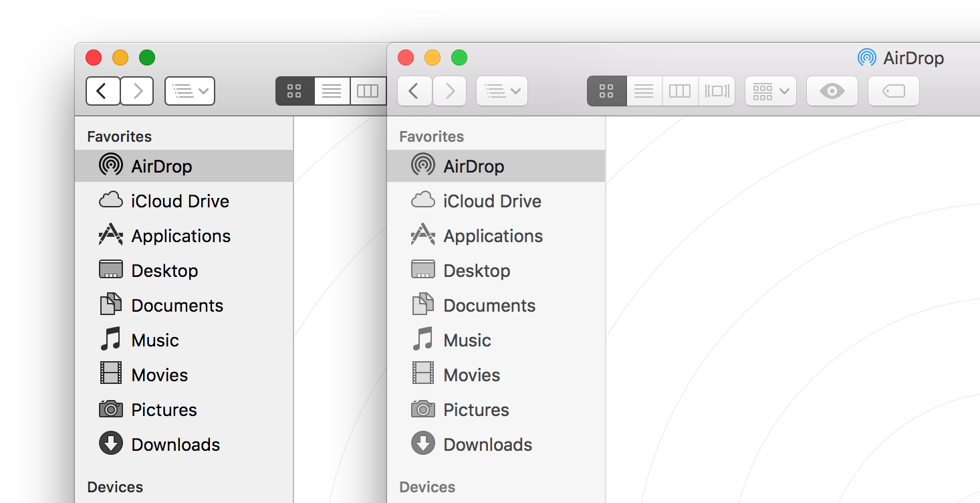980x503 pixels.
Task: Click the AirDrop title icon in front window
Action: tap(867, 58)
